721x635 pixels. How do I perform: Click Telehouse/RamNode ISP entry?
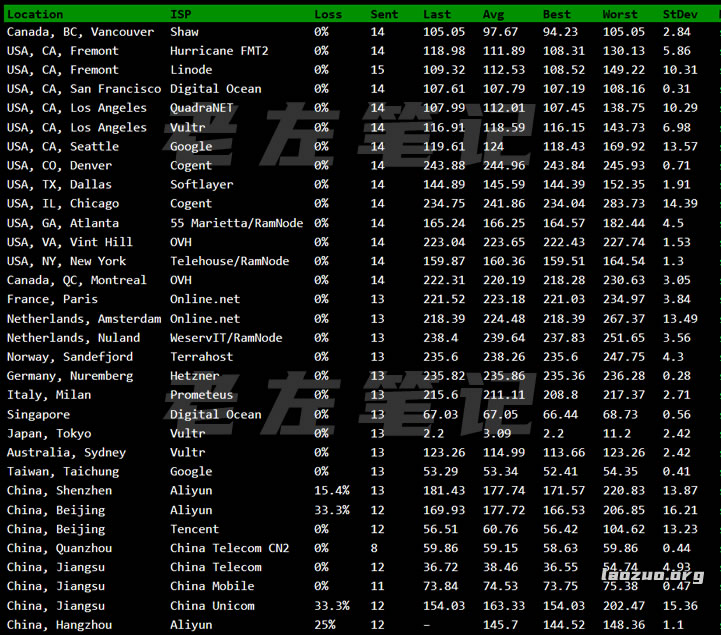(x=229, y=261)
